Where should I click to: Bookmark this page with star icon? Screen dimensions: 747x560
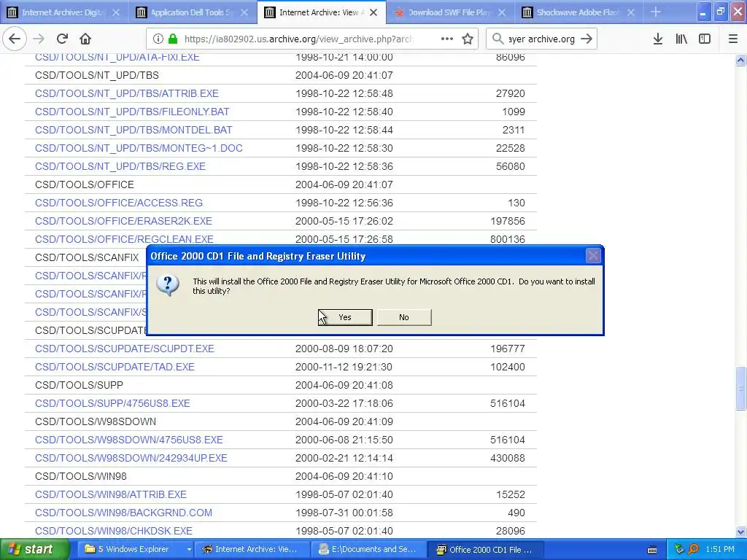click(468, 39)
